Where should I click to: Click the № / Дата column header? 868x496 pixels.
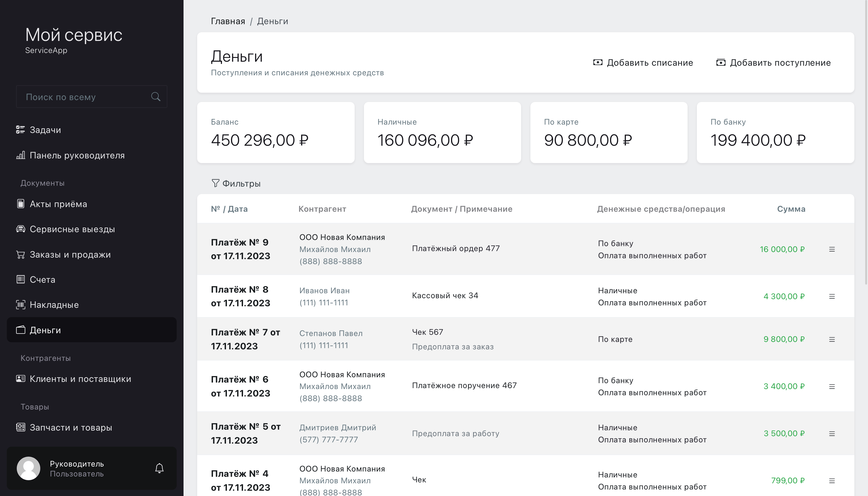229,209
